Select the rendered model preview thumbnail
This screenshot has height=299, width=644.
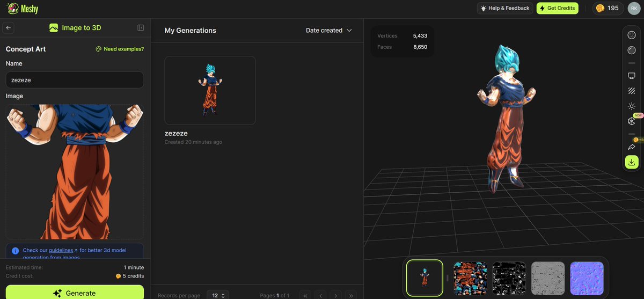(425, 278)
